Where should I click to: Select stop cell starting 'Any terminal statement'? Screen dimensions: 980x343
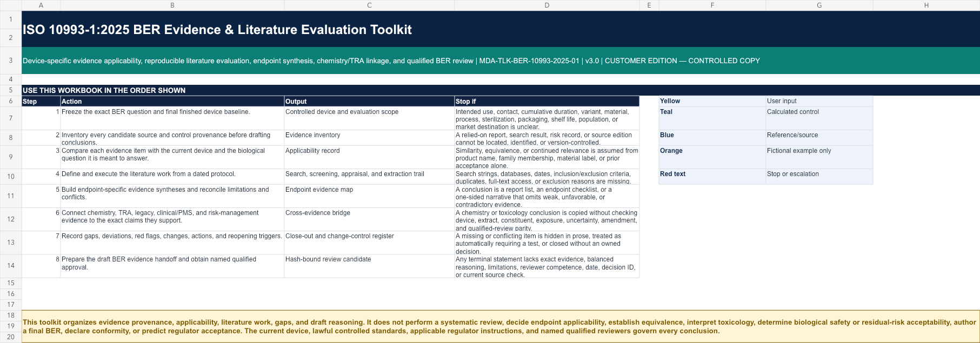click(547, 266)
